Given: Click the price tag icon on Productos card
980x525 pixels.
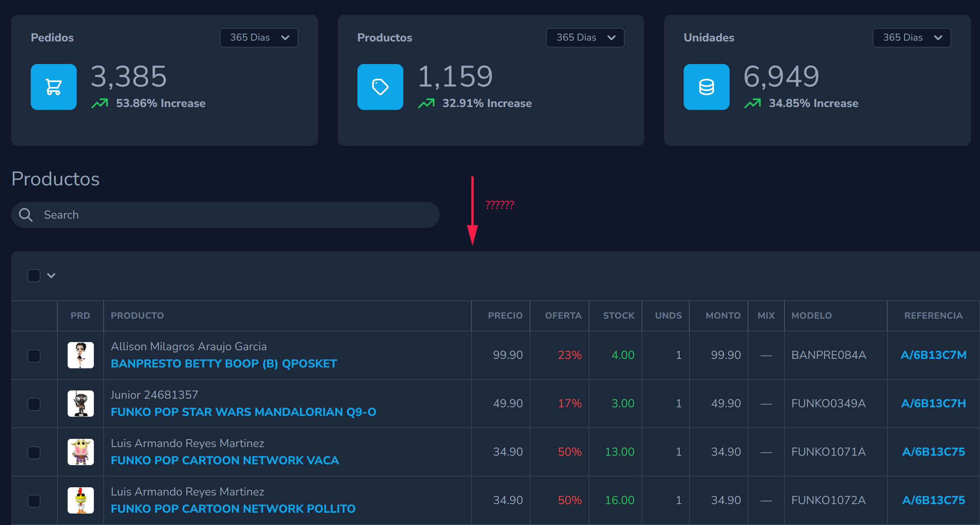Looking at the screenshot, I should coord(380,87).
